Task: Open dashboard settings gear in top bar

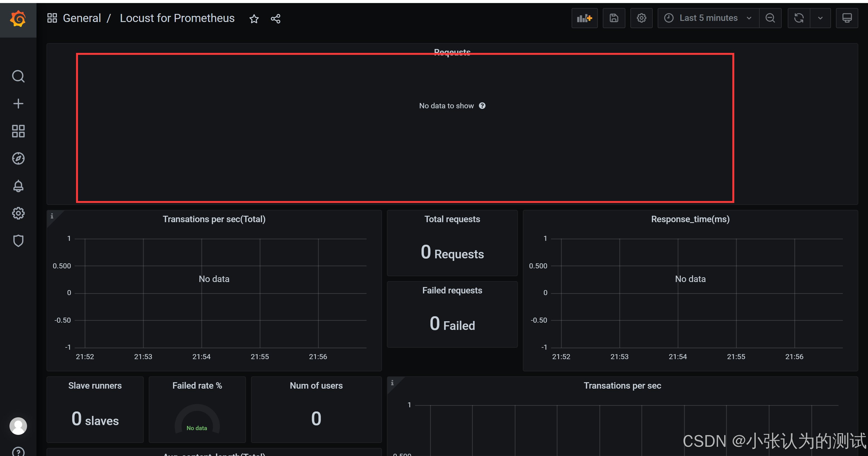Action: tap(641, 18)
